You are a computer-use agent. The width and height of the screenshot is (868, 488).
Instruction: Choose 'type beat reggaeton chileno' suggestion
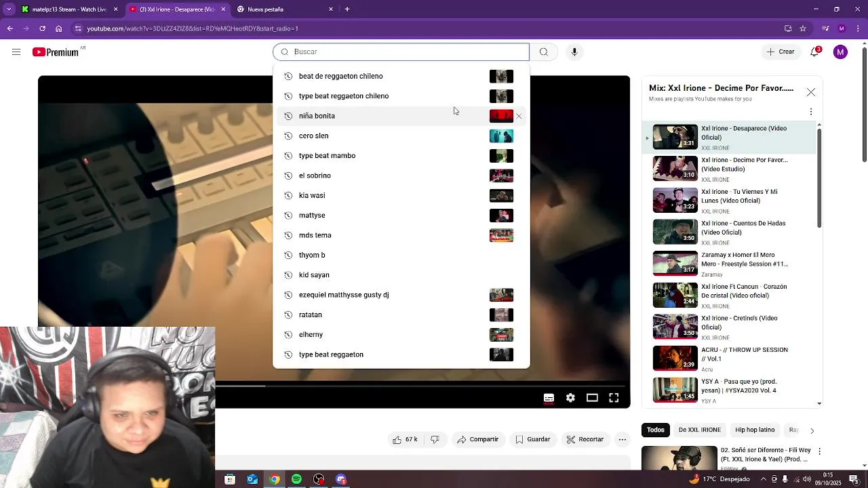tap(401, 96)
